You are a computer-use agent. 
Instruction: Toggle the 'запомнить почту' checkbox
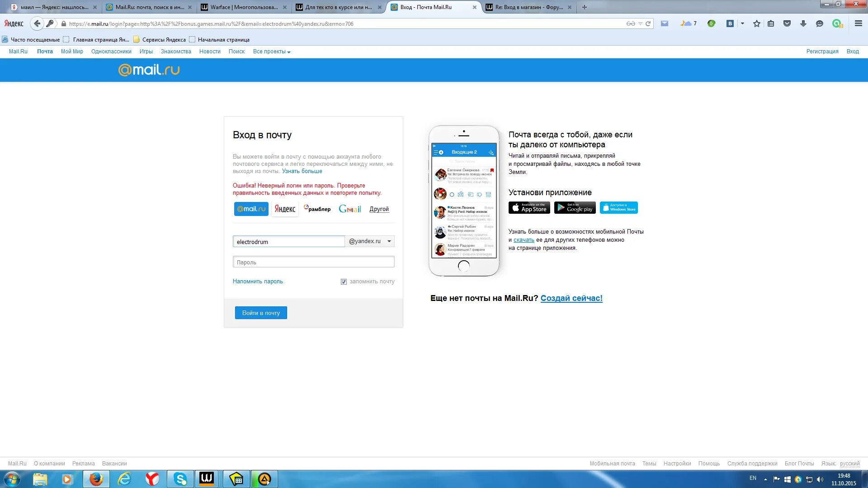(344, 282)
